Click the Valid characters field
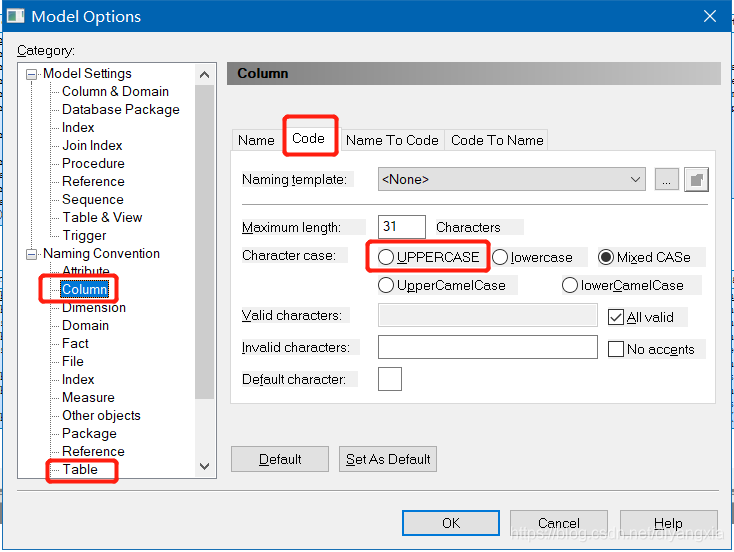 click(488, 315)
